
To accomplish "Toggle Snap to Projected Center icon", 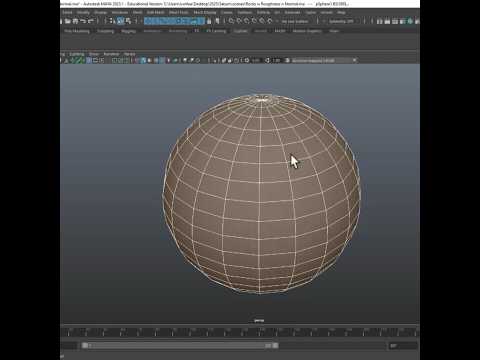I will [x=254, y=21].
